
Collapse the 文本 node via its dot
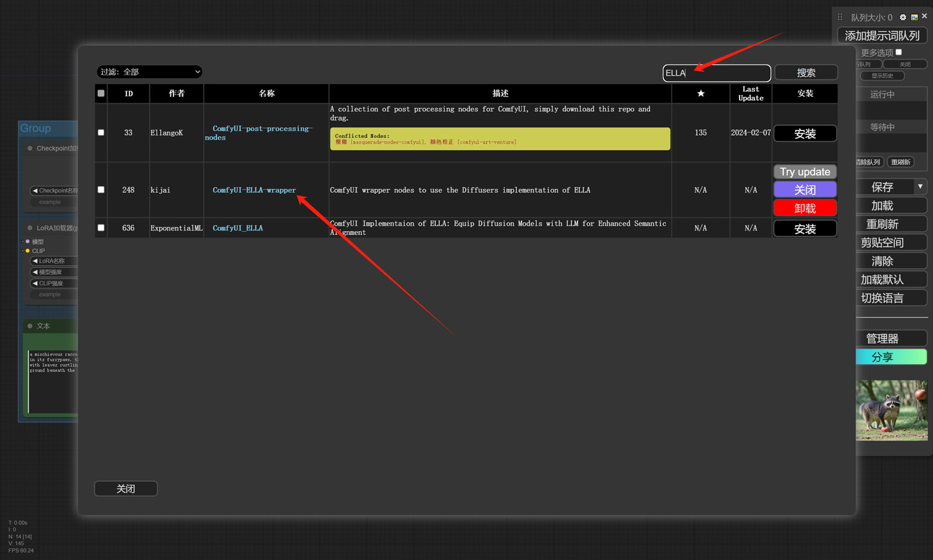[30, 326]
